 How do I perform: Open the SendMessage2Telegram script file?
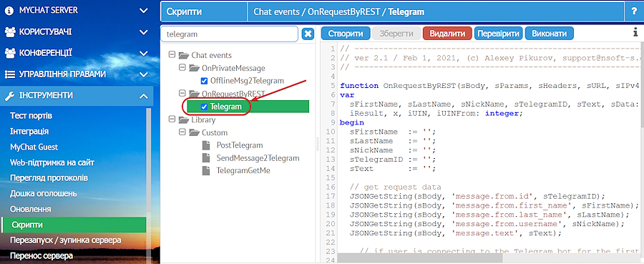tap(258, 158)
